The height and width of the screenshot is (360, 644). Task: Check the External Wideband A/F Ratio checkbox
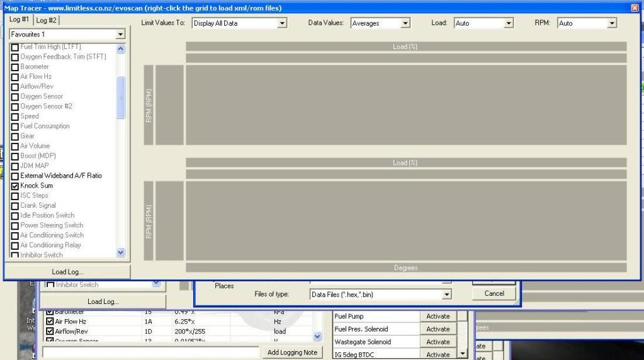coord(14,176)
